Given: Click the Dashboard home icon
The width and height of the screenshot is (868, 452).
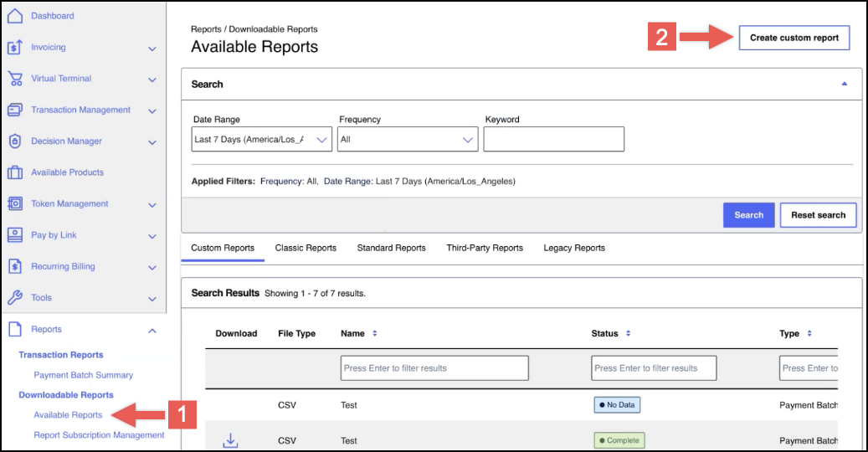Looking at the screenshot, I should pyautogui.click(x=14, y=16).
